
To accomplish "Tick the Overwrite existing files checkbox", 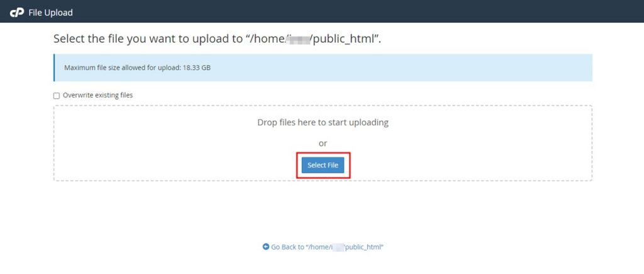I will [x=57, y=96].
